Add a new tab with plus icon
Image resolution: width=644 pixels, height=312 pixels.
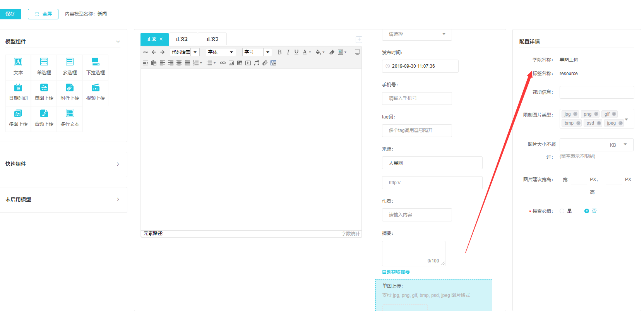pos(359,39)
